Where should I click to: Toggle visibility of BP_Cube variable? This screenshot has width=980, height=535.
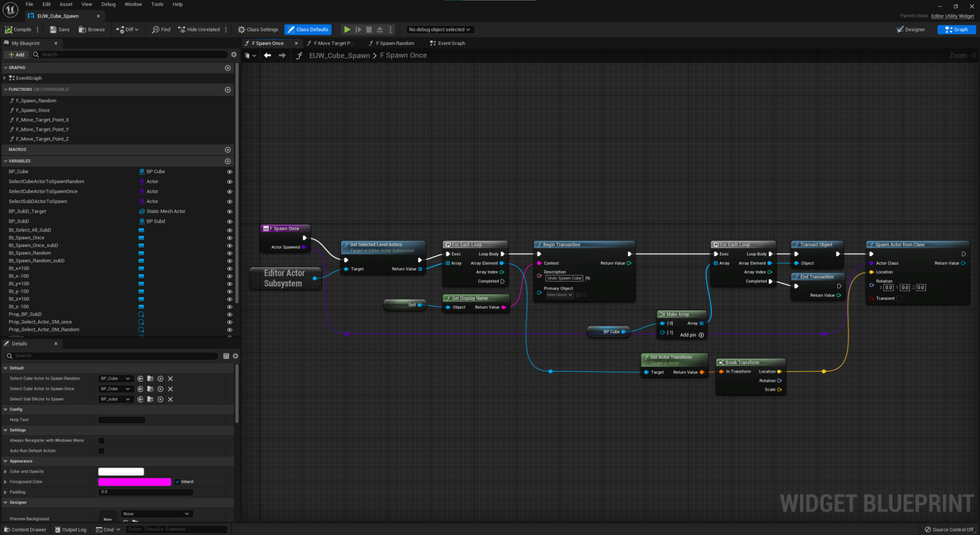[x=230, y=172]
